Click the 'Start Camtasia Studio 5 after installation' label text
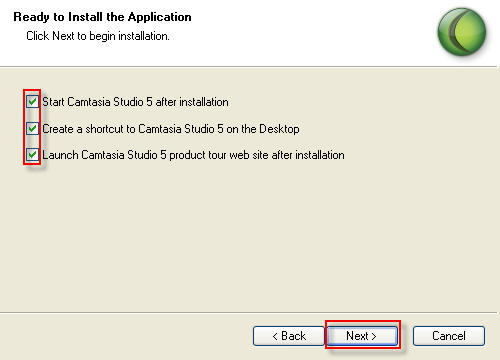The width and height of the screenshot is (500, 360). [x=135, y=102]
